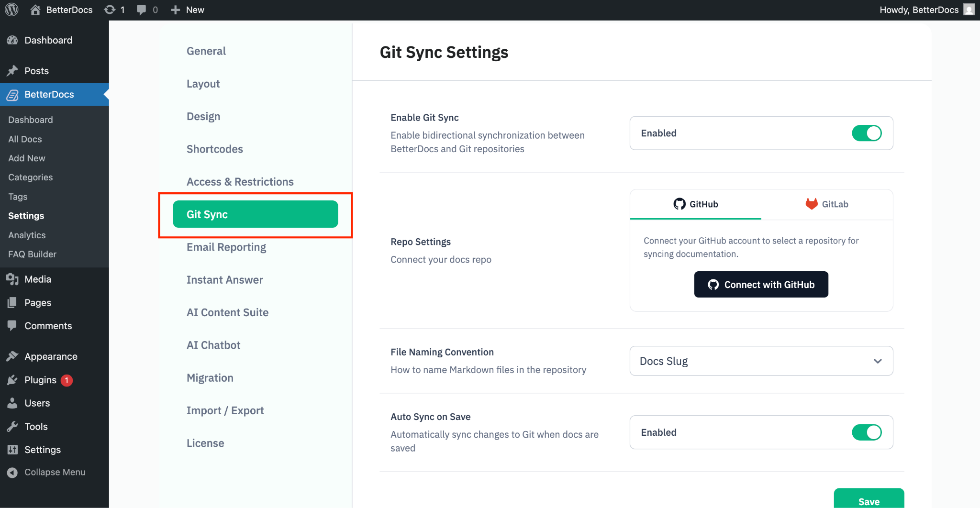
Task: Open AI Content Suite settings
Action: click(x=228, y=312)
